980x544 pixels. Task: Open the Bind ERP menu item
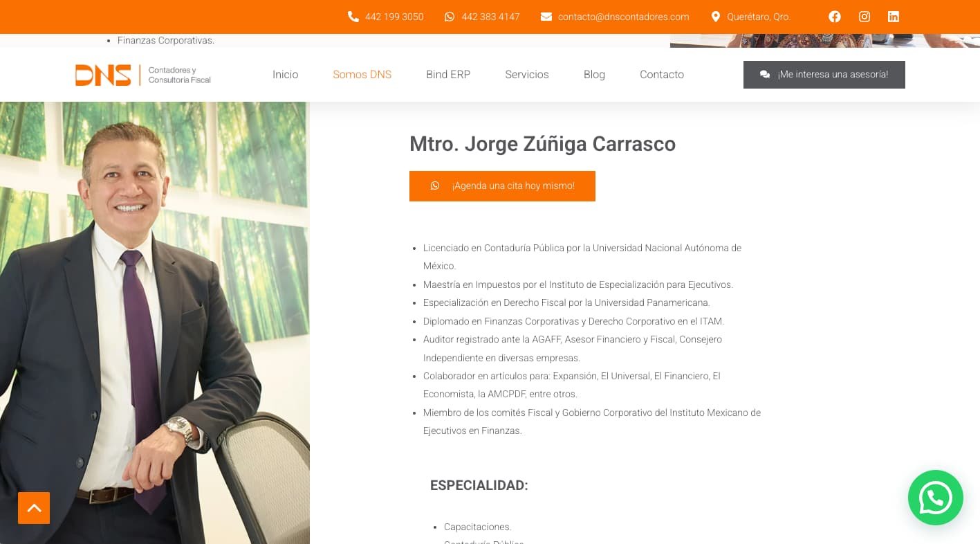(448, 75)
